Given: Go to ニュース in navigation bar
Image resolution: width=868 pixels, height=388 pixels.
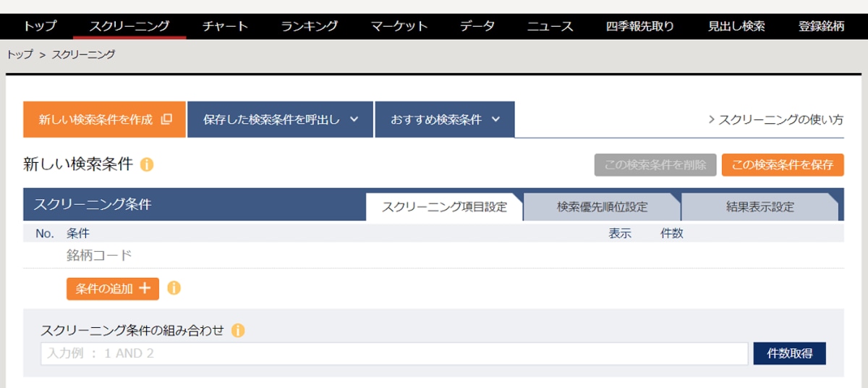Looking at the screenshot, I should click(x=550, y=27).
